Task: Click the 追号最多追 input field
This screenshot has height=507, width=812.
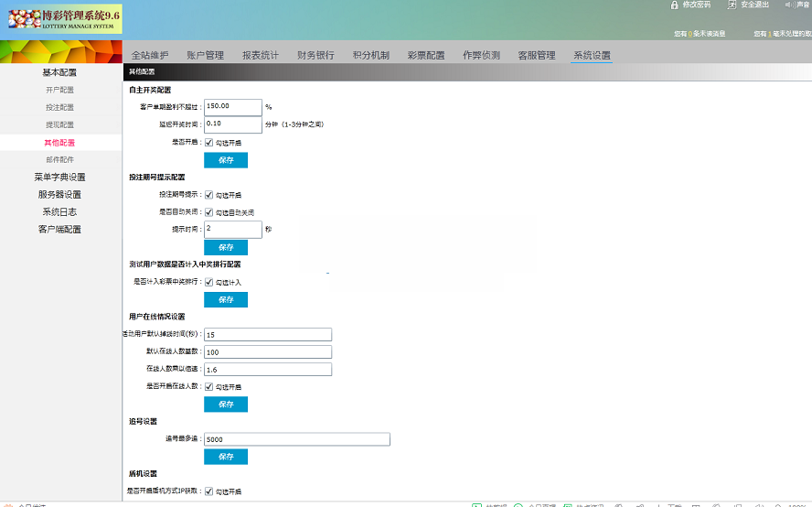Action: (297, 439)
